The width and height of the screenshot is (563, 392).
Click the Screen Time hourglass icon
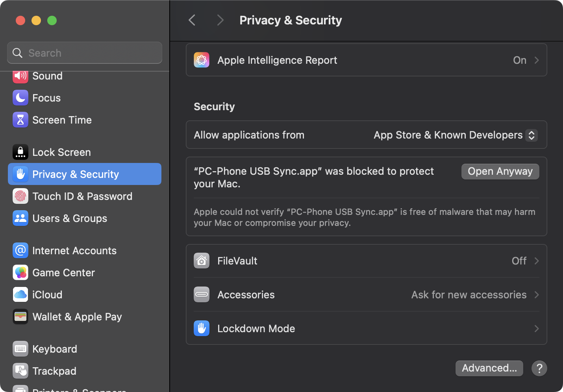[x=20, y=120]
